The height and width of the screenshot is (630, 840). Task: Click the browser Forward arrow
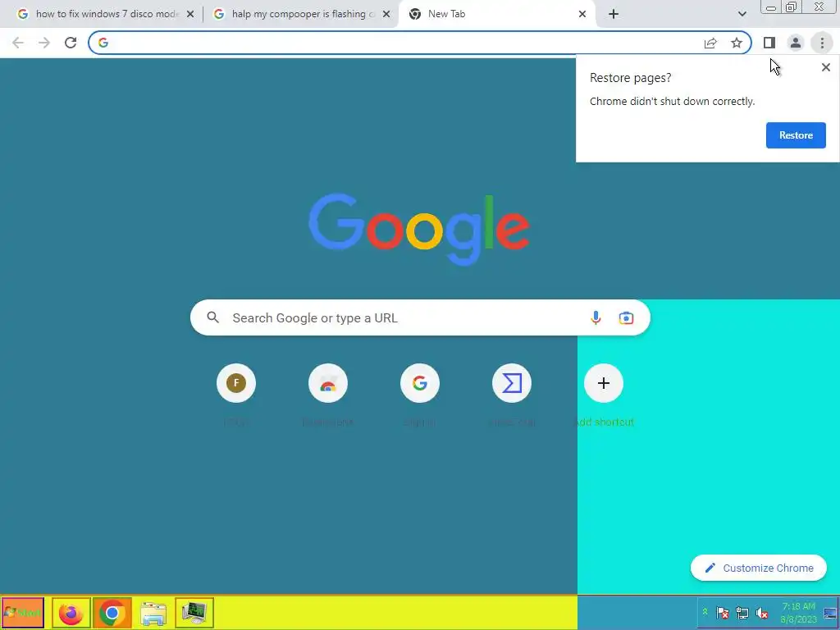click(44, 43)
